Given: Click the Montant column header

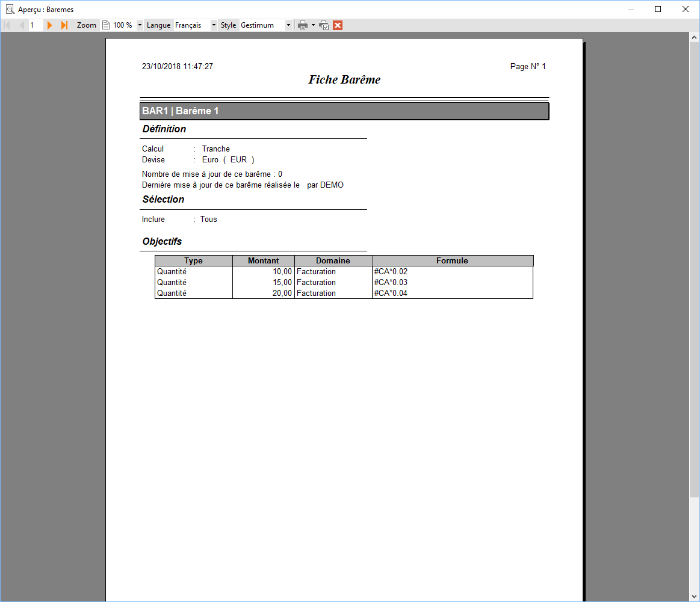Looking at the screenshot, I should (264, 261).
